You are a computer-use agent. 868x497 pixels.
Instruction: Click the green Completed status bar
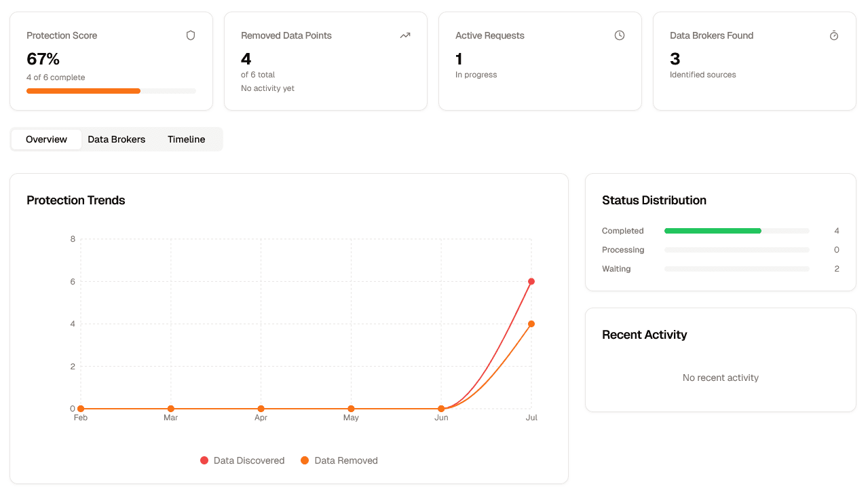click(x=713, y=231)
